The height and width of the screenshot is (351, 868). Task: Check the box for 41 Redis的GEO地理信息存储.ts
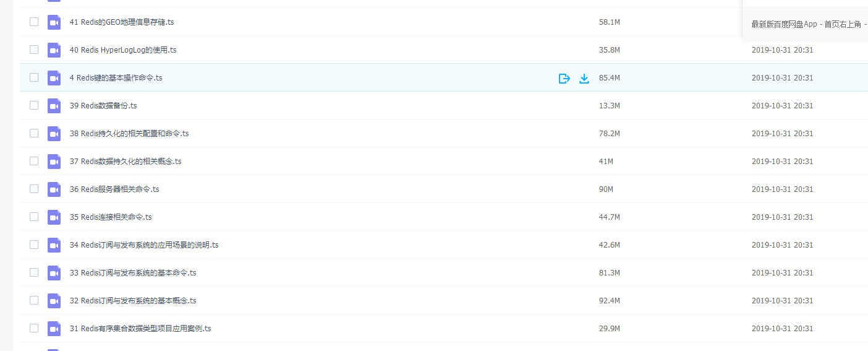click(34, 22)
